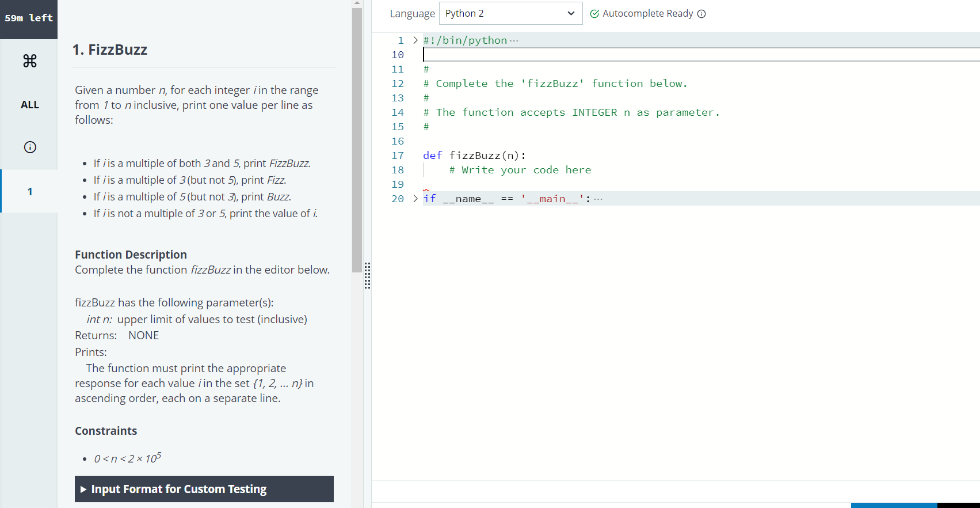Click line number 17 in the gutter
The height and width of the screenshot is (508, 980).
point(398,156)
